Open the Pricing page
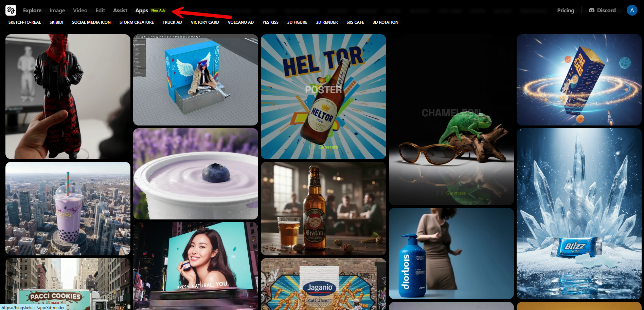Viewport: 644px width, 310px height. (565, 10)
